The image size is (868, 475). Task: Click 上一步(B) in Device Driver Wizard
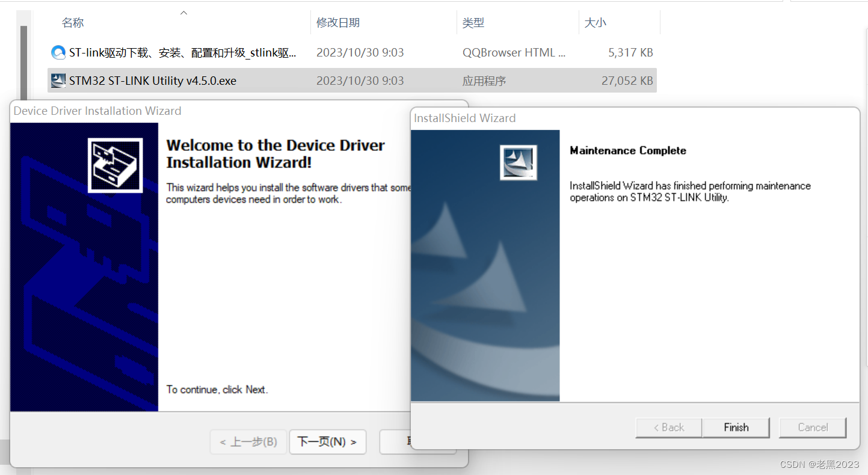[248, 442]
